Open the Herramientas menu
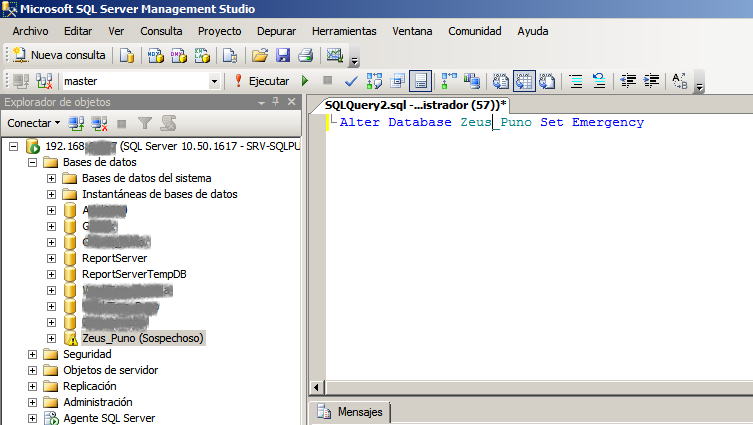The image size is (753, 425). (x=344, y=31)
